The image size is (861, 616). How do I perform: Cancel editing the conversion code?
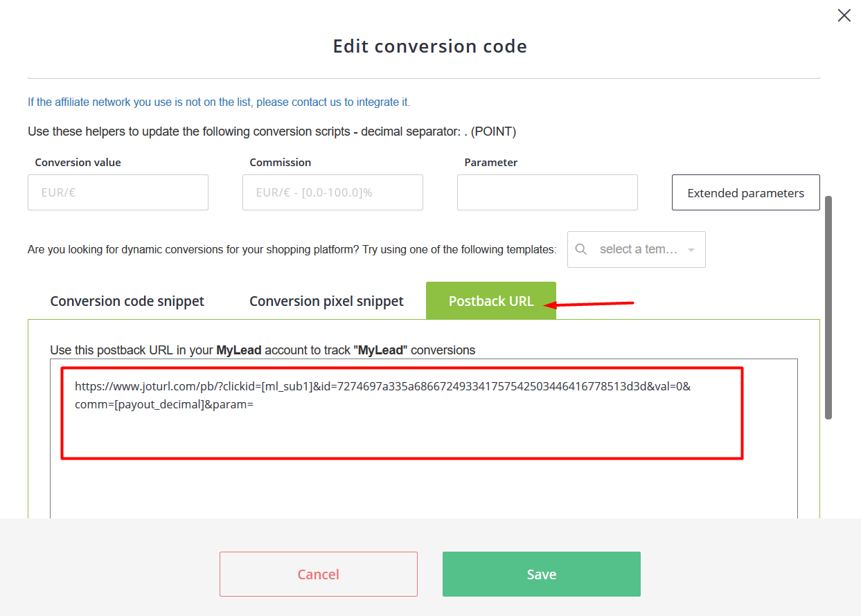pos(319,574)
